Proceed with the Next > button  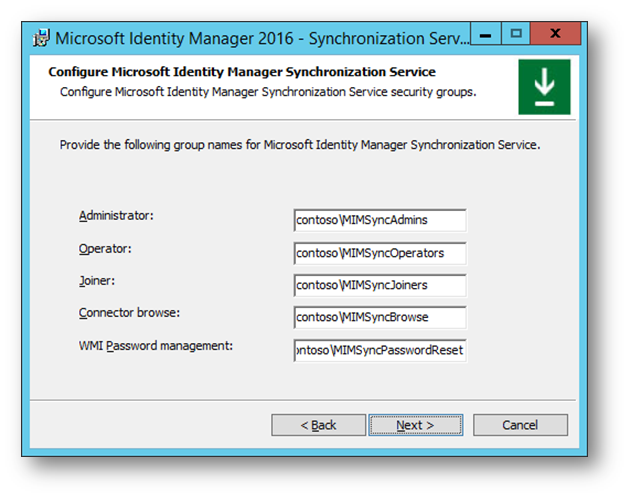[x=416, y=425]
